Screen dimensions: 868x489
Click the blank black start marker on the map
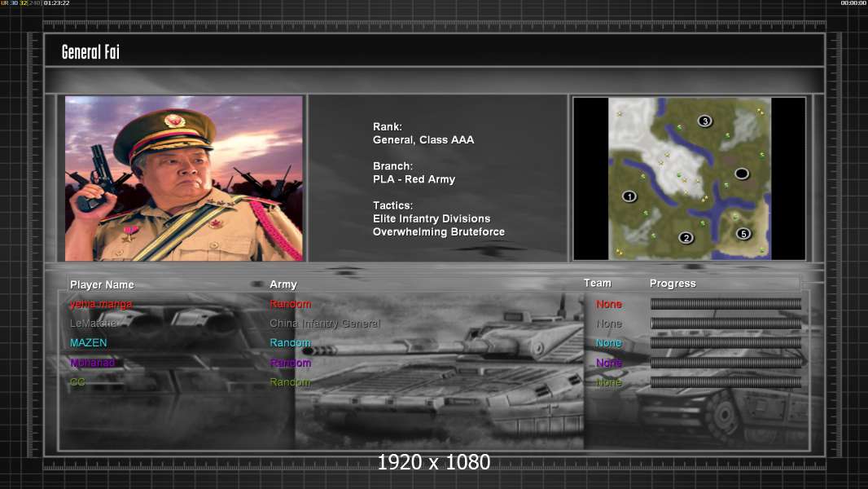click(x=741, y=174)
